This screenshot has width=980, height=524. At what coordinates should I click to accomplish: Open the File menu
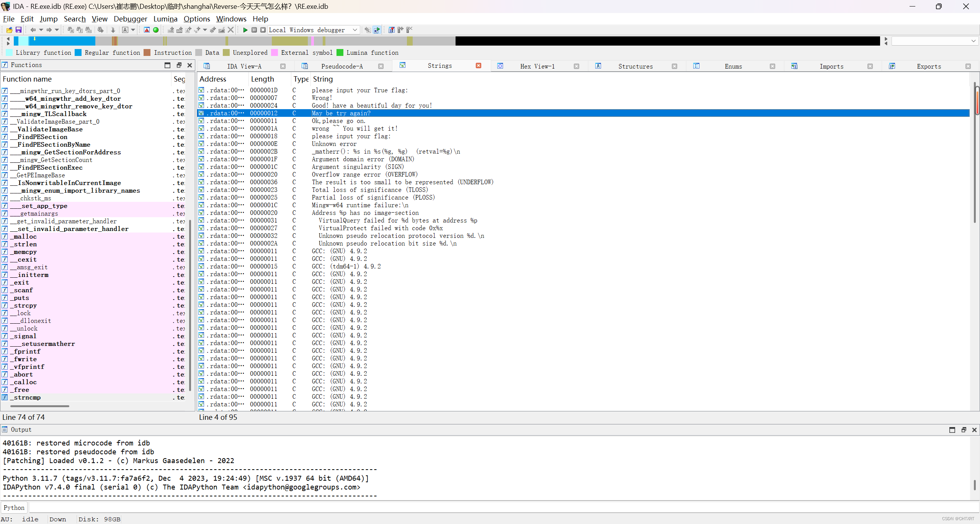click(x=8, y=19)
